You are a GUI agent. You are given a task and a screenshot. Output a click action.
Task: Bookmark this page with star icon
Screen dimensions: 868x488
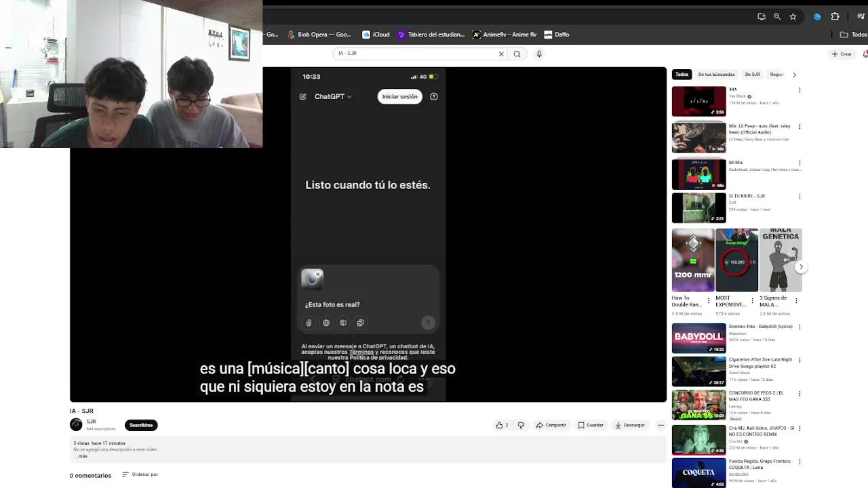tap(793, 17)
